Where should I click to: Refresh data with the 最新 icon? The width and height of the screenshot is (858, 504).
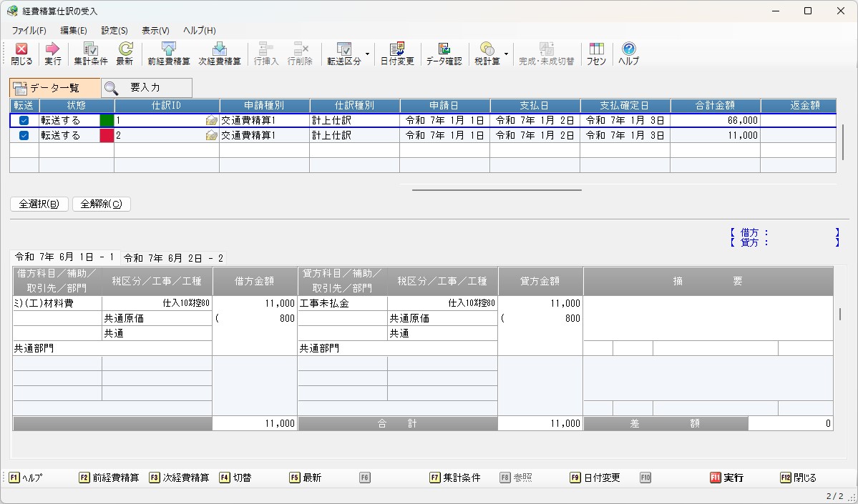coord(125,54)
